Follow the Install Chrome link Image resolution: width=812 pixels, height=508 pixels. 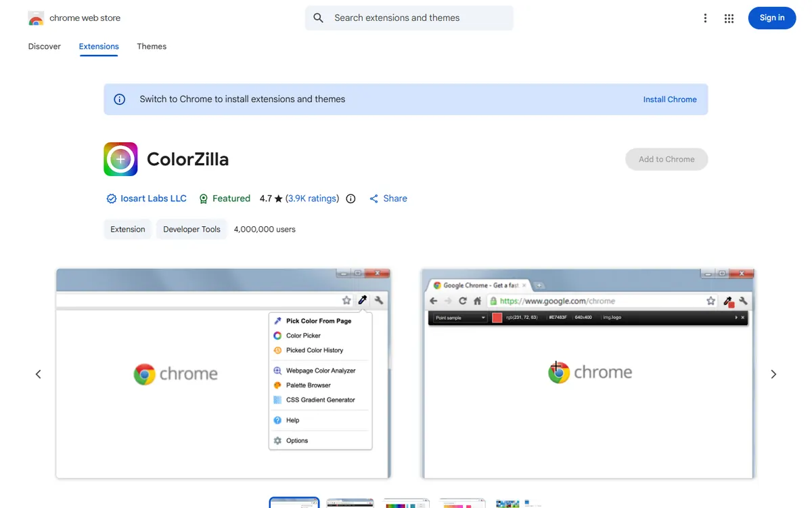pyautogui.click(x=670, y=100)
